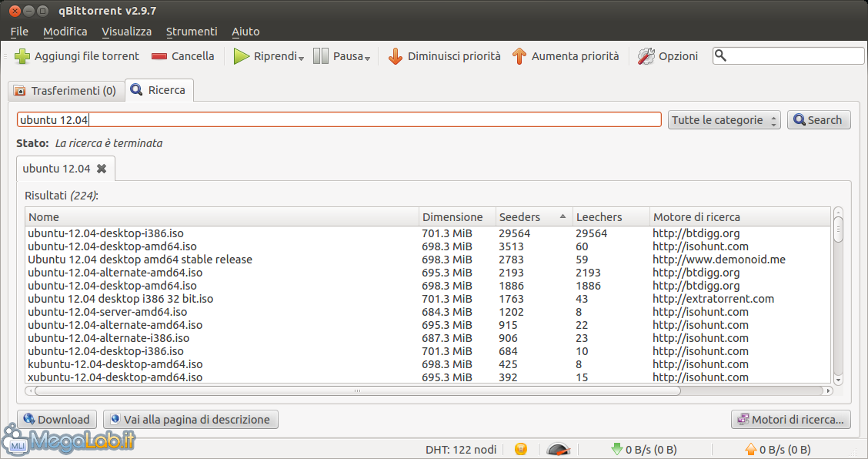Click the yellow connection status icon

pyautogui.click(x=521, y=449)
